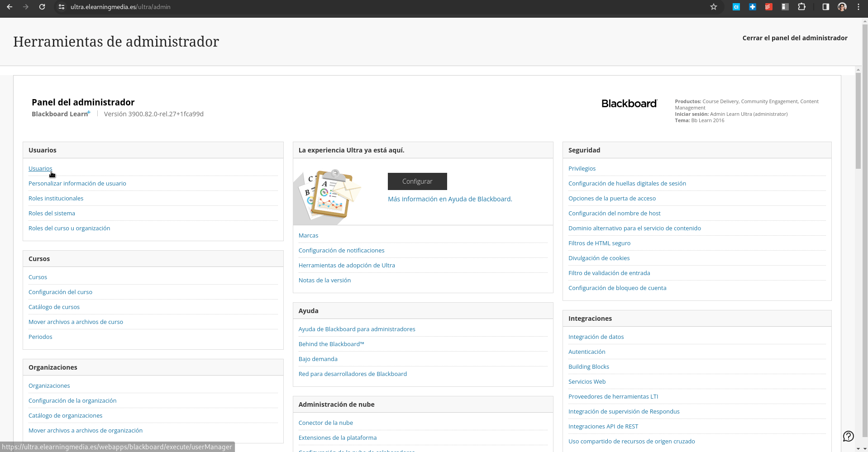Screen dimensions: 868x452
Task: Open the browser extensions puzzle icon
Action: [x=801, y=7]
